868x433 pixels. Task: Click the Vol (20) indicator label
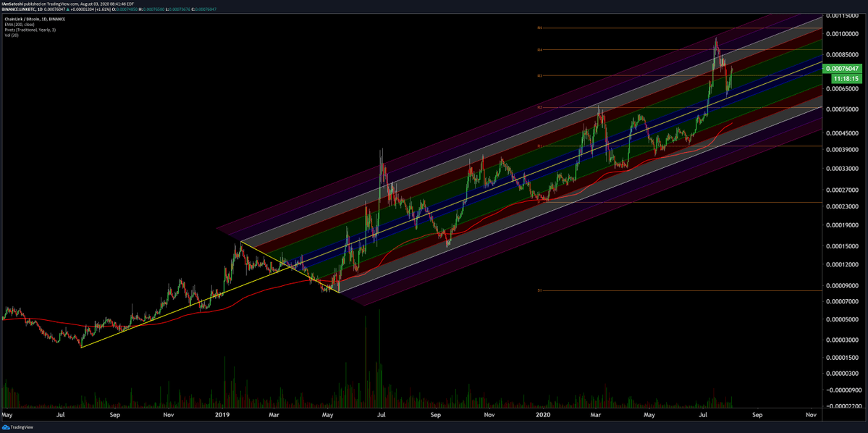pyautogui.click(x=10, y=34)
